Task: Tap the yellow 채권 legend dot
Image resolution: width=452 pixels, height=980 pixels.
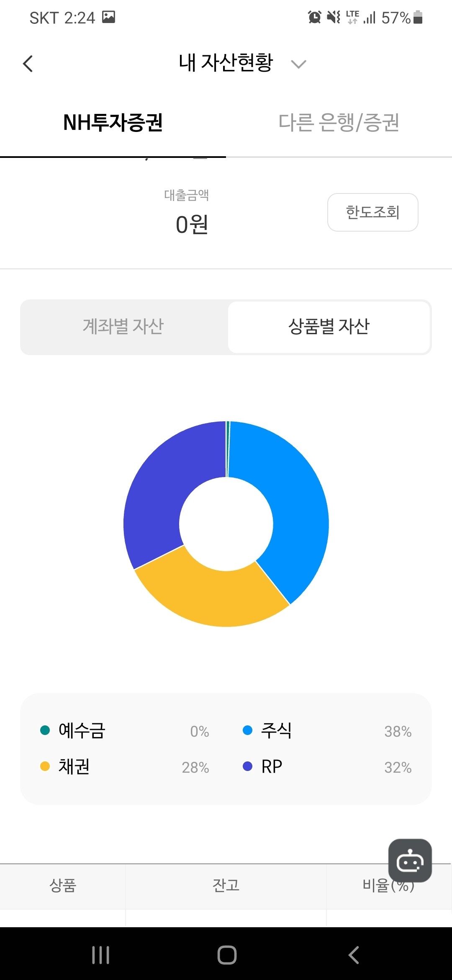Action: pyautogui.click(x=45, y=766)
